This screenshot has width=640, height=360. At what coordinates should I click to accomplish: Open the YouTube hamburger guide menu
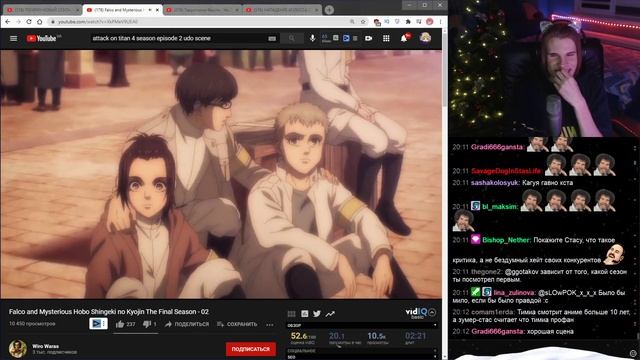tap(13, 38)
